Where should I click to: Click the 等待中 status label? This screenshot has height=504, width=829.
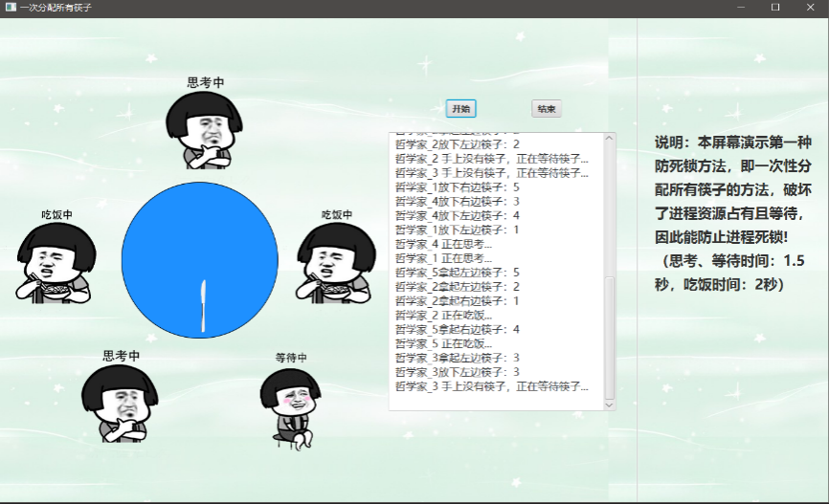(x=291, y=358)
